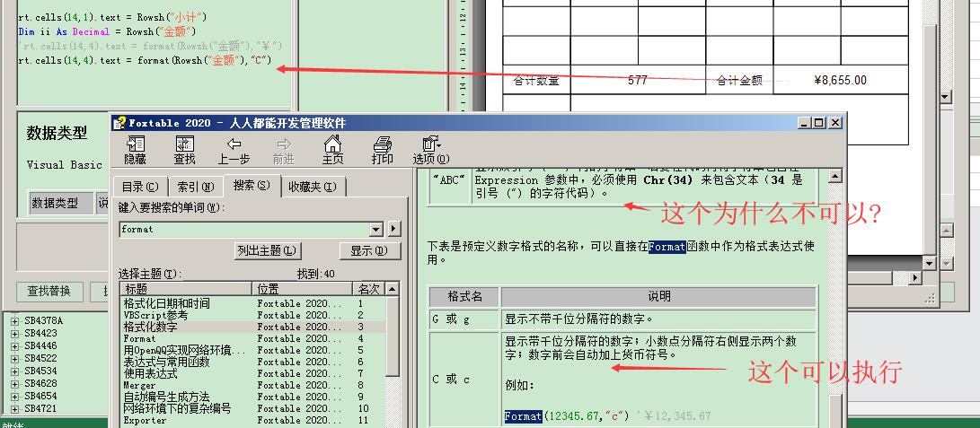Click the 查找替换 button

tap(49, 292)
